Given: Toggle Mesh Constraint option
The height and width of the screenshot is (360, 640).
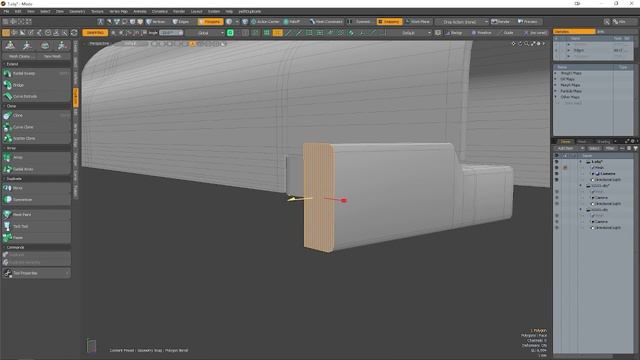Looking at the screenshot, I should tap(325, 22).
